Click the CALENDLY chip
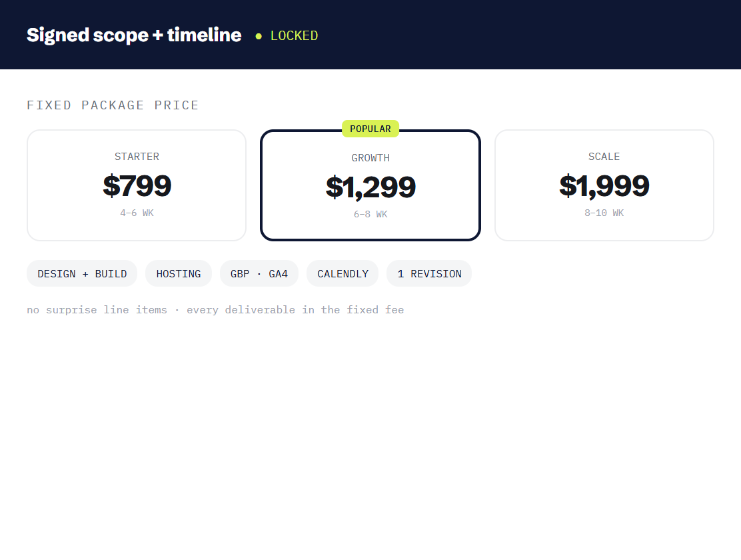This screenshot has width=741, height=560. (x=343, y=273)
